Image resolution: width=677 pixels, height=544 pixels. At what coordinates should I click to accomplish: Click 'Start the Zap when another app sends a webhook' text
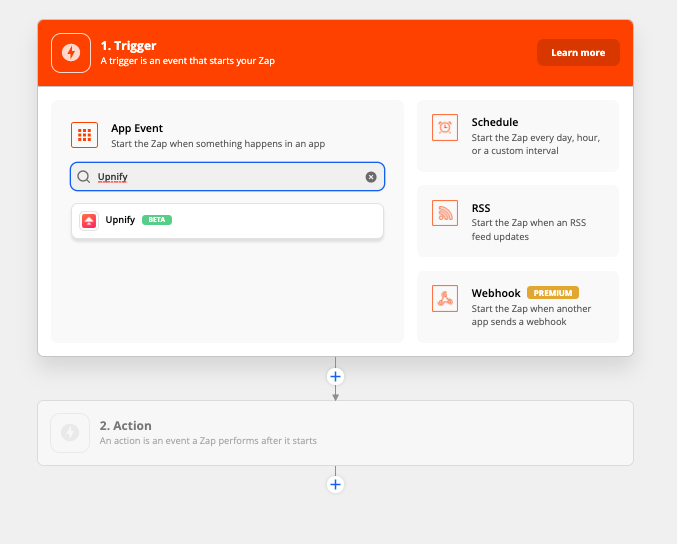click(x=531, y=315)
